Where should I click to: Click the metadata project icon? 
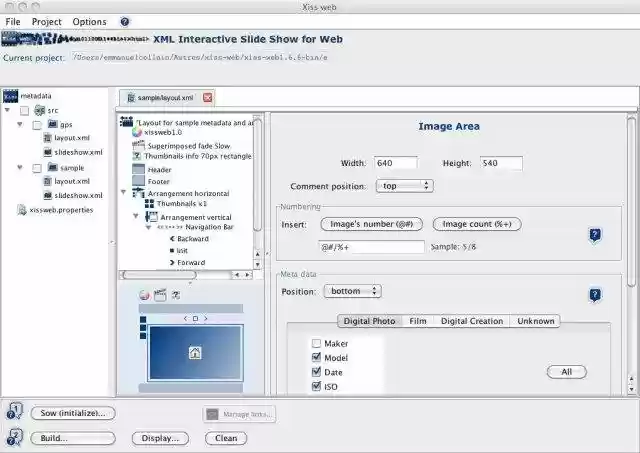coord(11,96)
